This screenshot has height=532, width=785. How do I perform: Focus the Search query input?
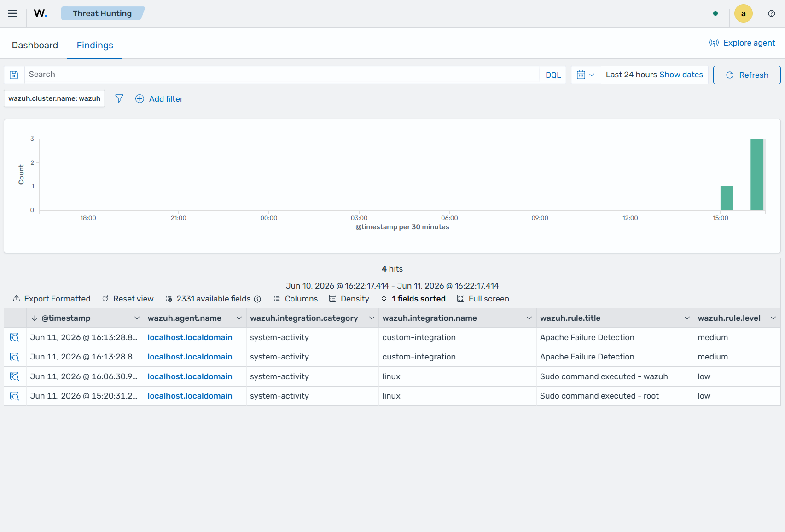click(x=282, y=75)
